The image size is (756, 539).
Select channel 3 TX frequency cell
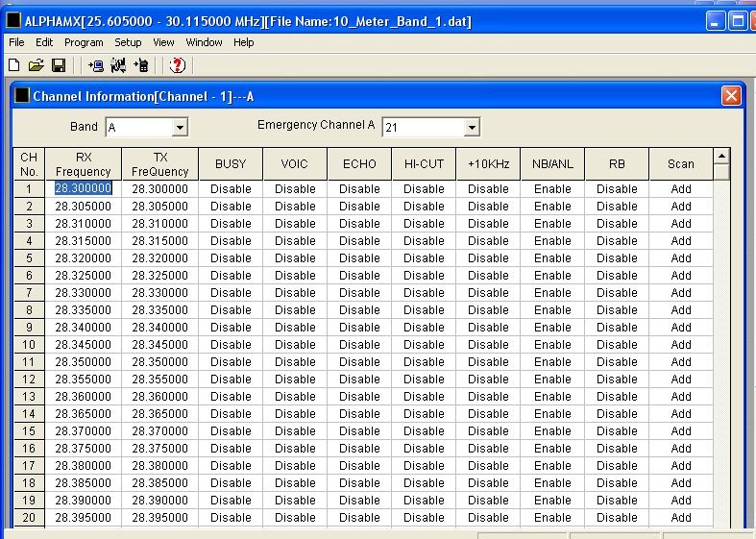[x=159, y=224]
